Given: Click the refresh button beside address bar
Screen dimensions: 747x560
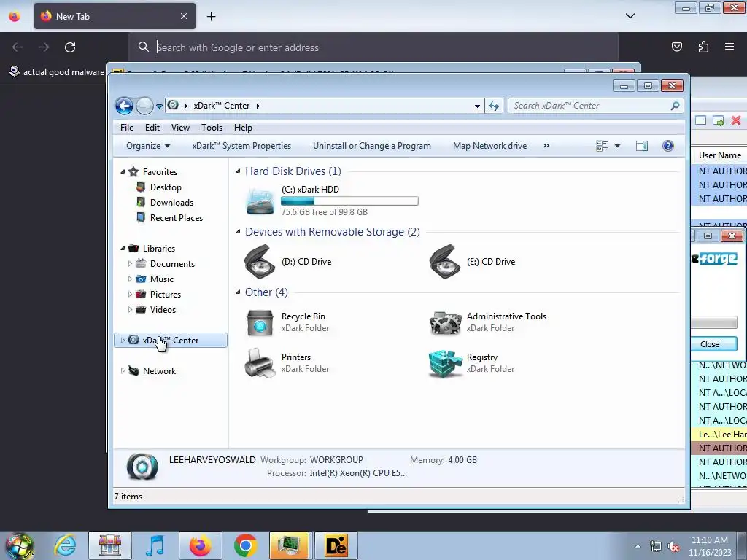Looking at the screenshot, I should (x=494, y=106).
